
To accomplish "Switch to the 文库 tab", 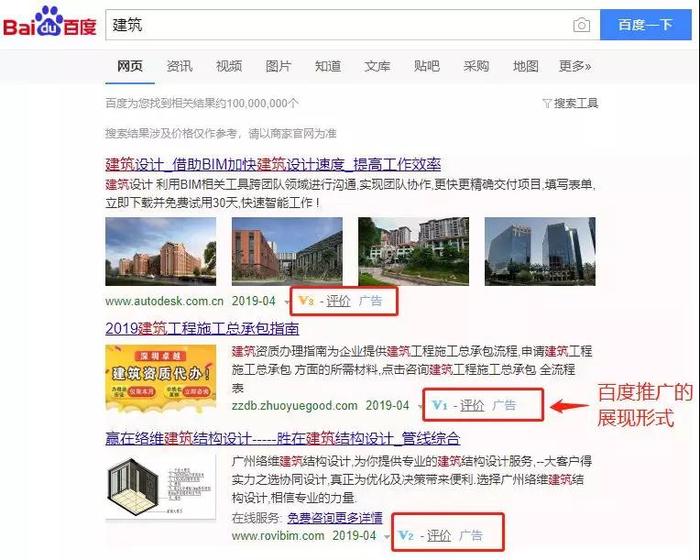I will pos(377,67).
